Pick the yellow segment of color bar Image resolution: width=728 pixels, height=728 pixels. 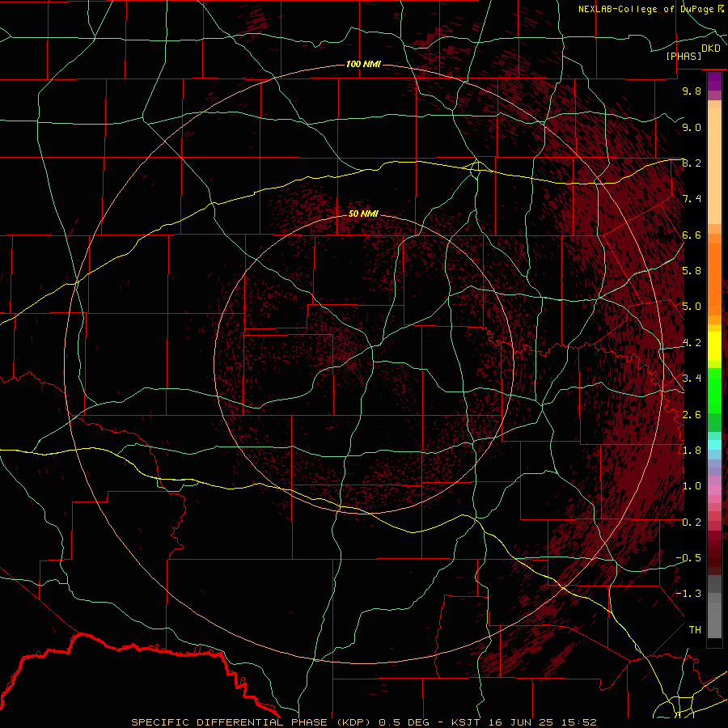pyautogui.click(x=714, y=346)
